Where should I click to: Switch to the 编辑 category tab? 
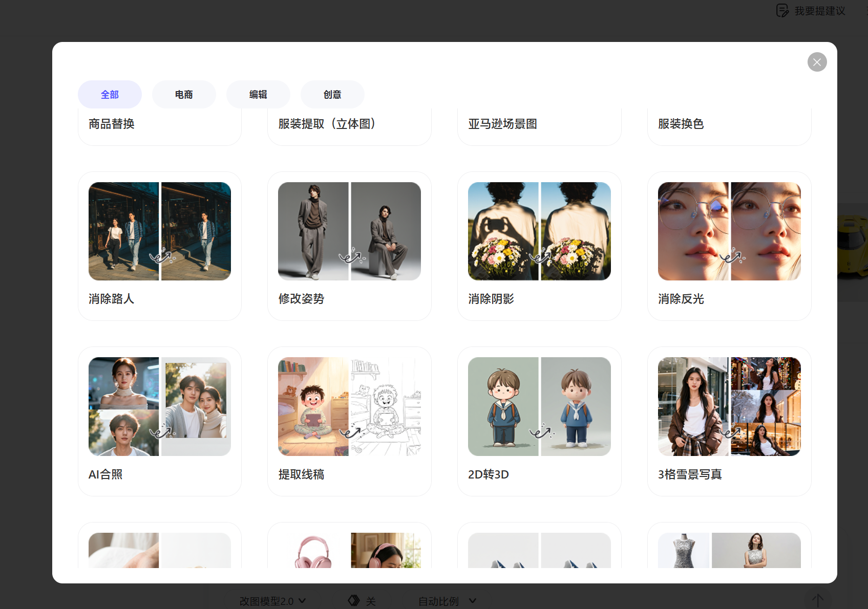coord(258,95)
